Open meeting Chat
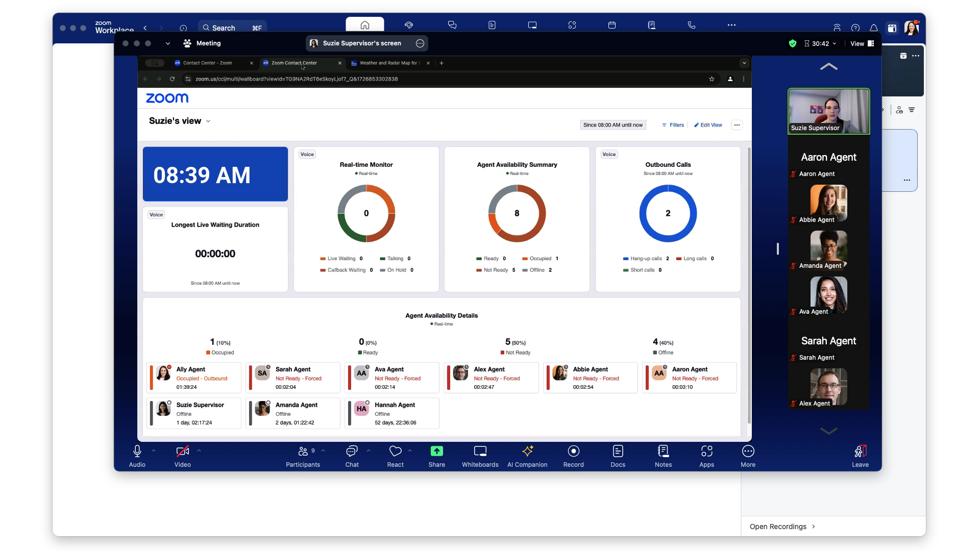The image size is (980, 551). (352, 456)
